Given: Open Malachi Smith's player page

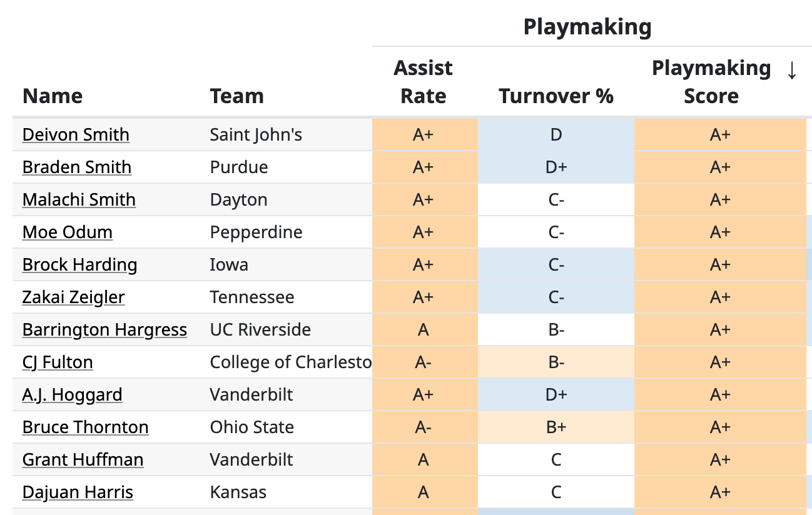Looking at the screenshot, I should point(78,199).
